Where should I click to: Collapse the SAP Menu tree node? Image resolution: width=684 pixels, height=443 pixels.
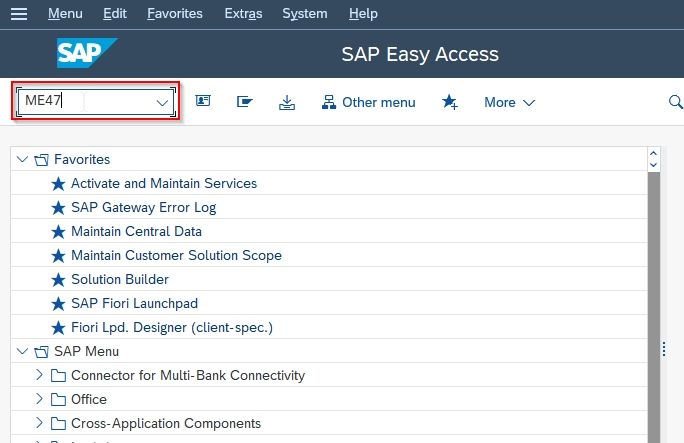(22, 351)
